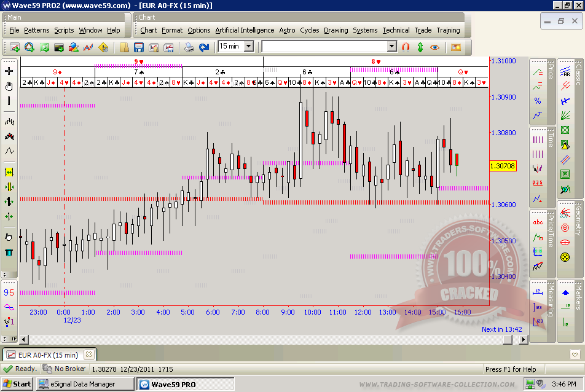Select the hand pan tool
585x392 pixels.
(9, 86)
